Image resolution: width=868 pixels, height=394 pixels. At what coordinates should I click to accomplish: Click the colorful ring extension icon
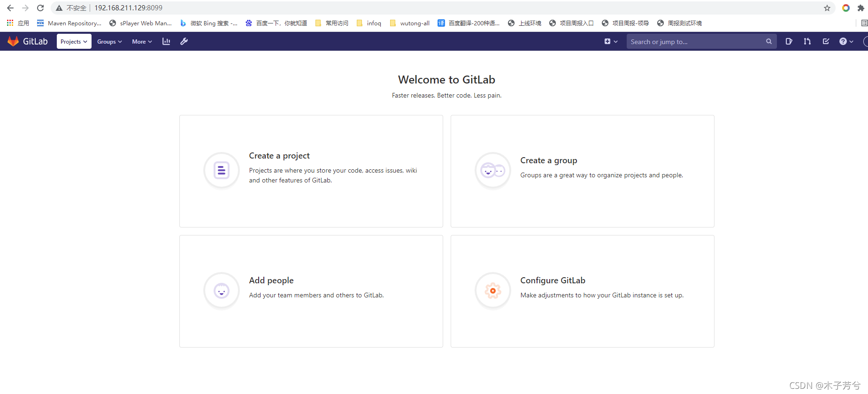point(846,8)
